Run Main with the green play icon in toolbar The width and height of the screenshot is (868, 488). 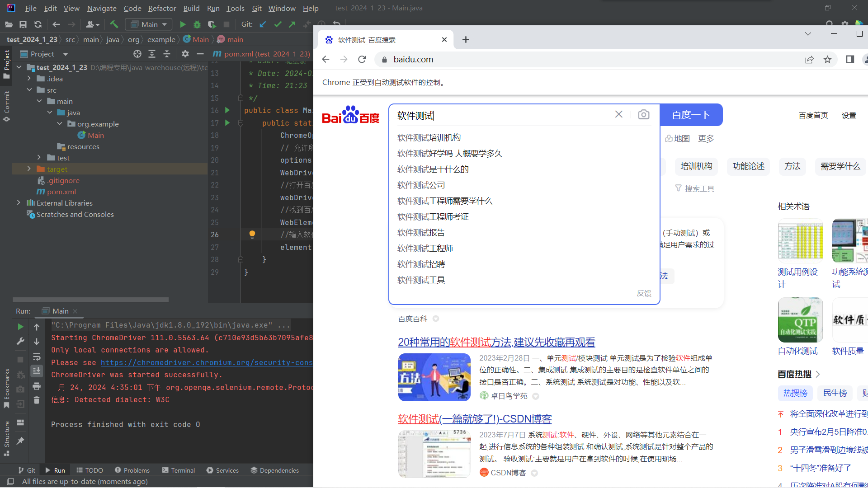pos(183,24)
